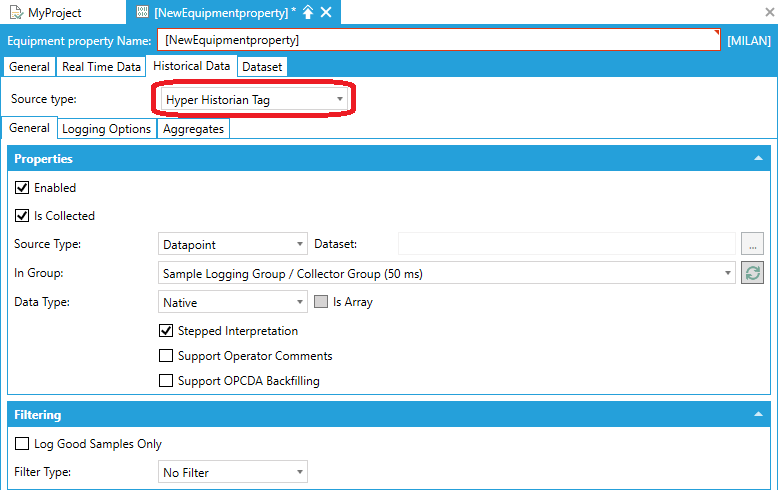The height and width of the screenshot is (490, 778).
Task: Click the Equipment property Name field
Action: 438,40
